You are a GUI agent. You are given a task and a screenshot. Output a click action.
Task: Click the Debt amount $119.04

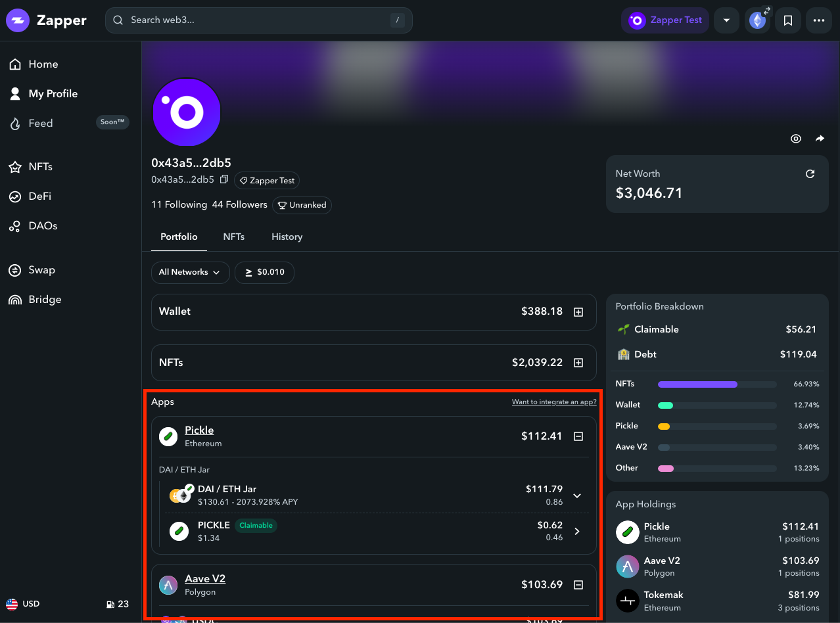click(x=799, y=354)
